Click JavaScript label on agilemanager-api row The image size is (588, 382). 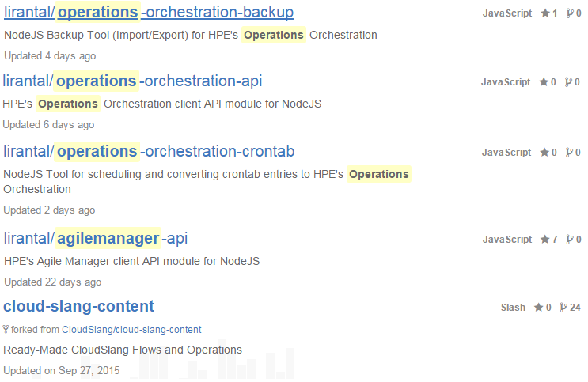(x=506, y=239)
